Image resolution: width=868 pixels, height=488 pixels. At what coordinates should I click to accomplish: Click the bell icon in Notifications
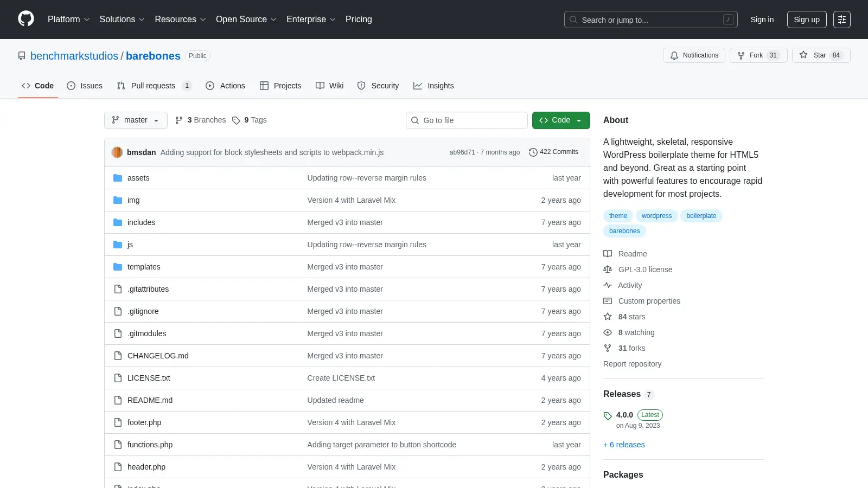tap(674, 55)
